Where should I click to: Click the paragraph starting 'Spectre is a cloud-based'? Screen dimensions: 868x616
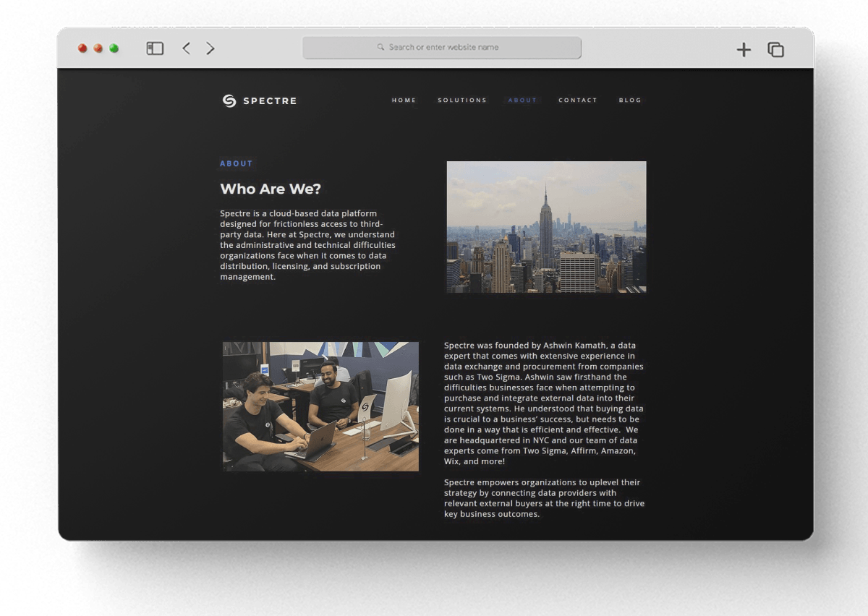point(308,245)
